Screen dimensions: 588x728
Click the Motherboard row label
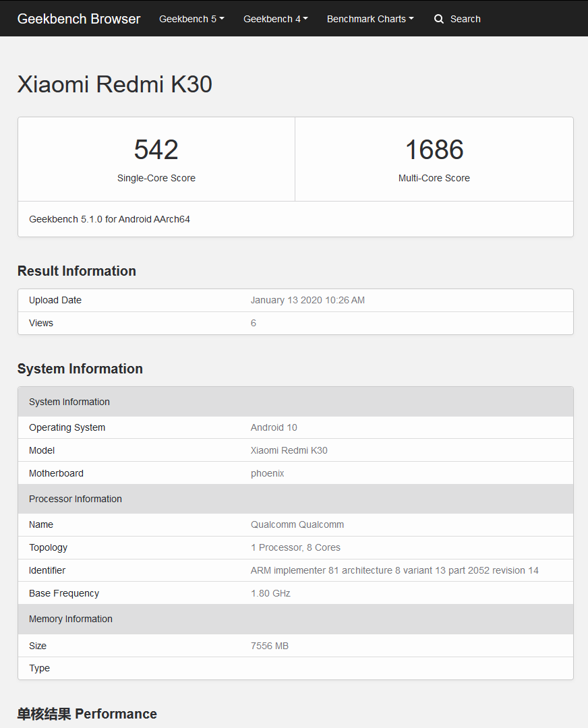56,474
